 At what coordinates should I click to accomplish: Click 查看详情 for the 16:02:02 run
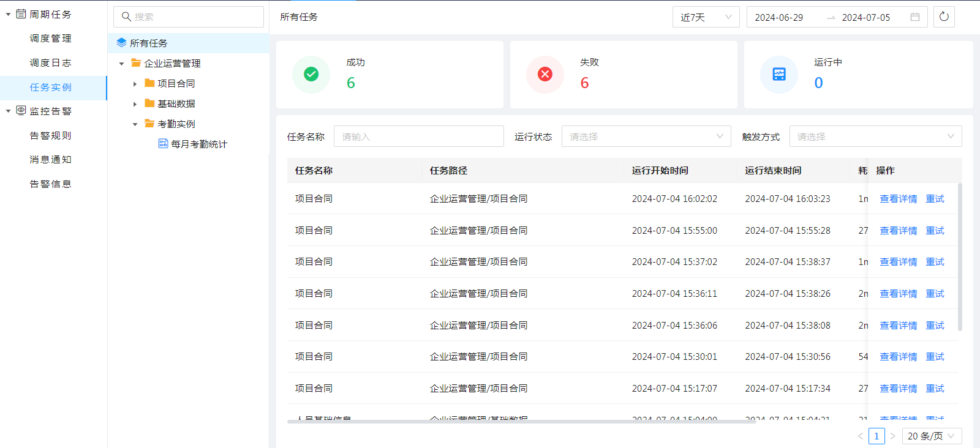(899, 199)
